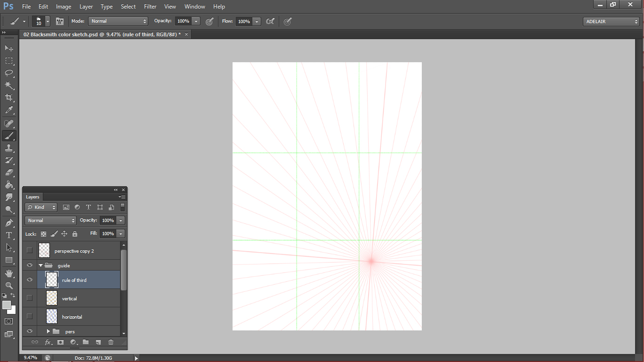
Task: Open the Image menu
Action: (64, 7)
